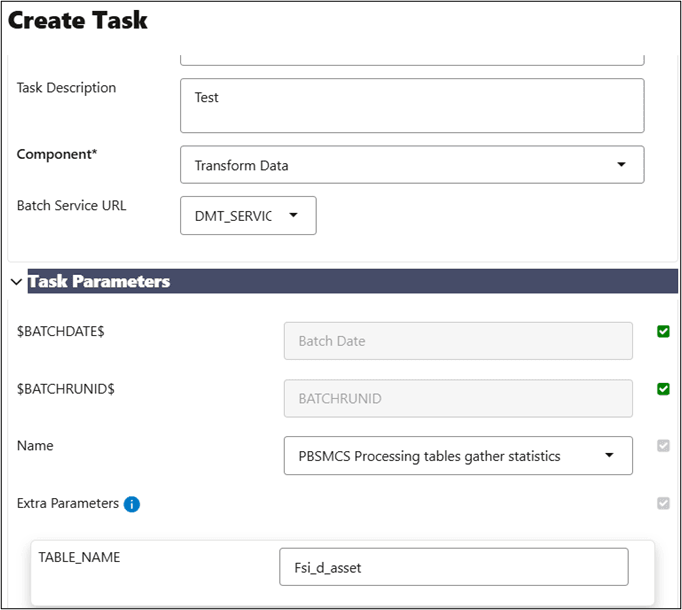
Task: Collapse the Task Parameters section chevron
Action: [x=16, y=282]
